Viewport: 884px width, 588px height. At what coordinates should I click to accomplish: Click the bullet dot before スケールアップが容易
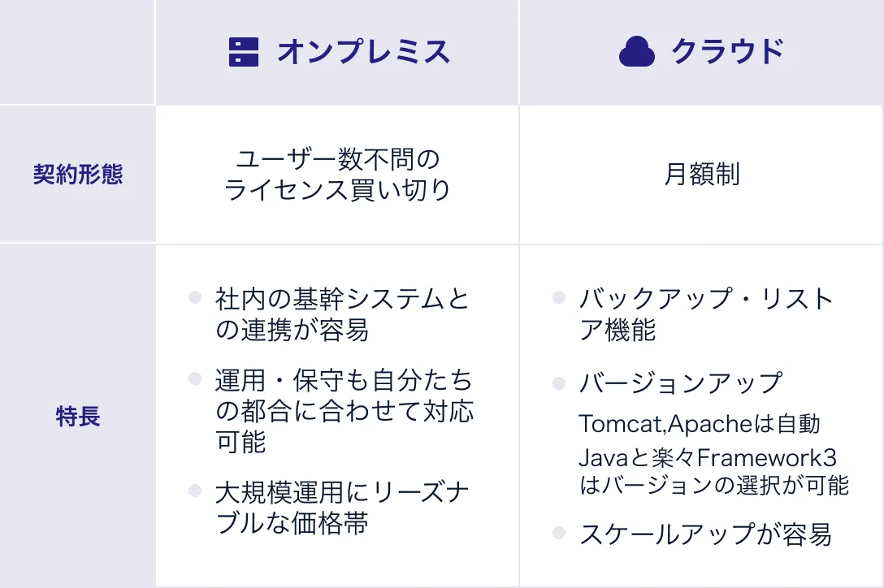pyautogui.click(x=558, y=533)
